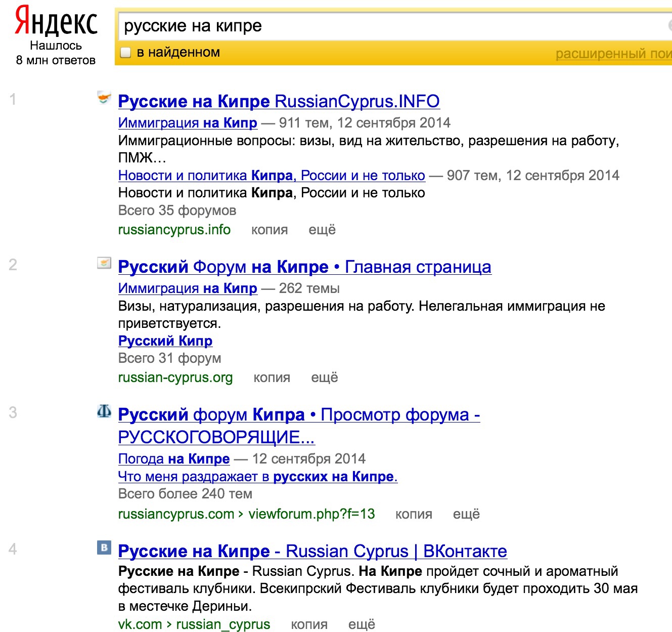The image size is (672, 632).
Task: Open the 'Погода на Кипре' link
Action: coord(174,459)
